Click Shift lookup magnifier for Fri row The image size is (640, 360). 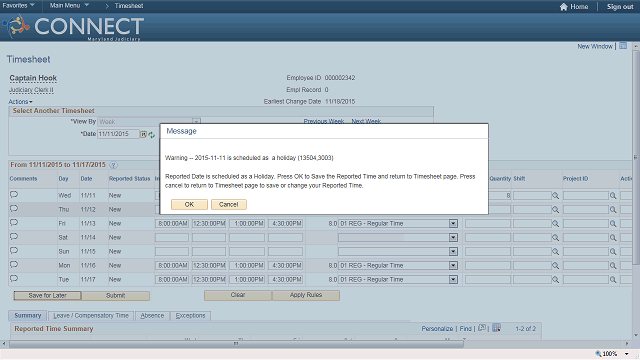[556, 224]
